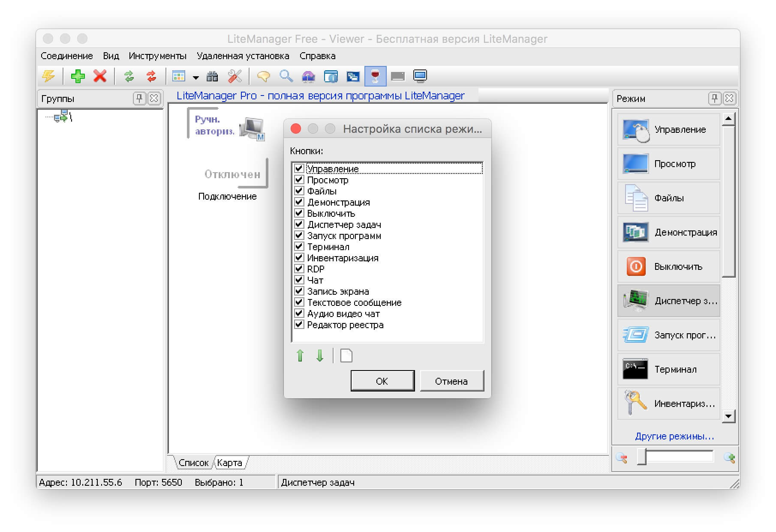Click the zoom out magnifier icon
The width and height of the screenshot is (776, 532).
click(622, 458)
